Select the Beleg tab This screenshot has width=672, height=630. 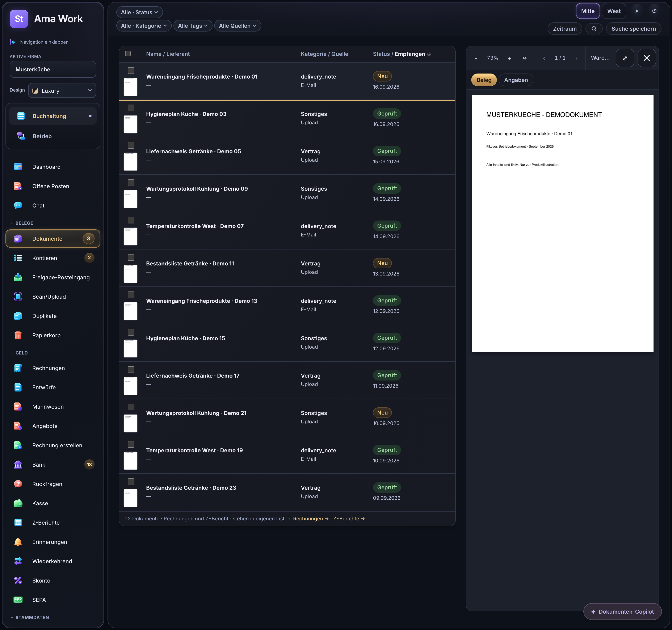[x=484, y=80]
